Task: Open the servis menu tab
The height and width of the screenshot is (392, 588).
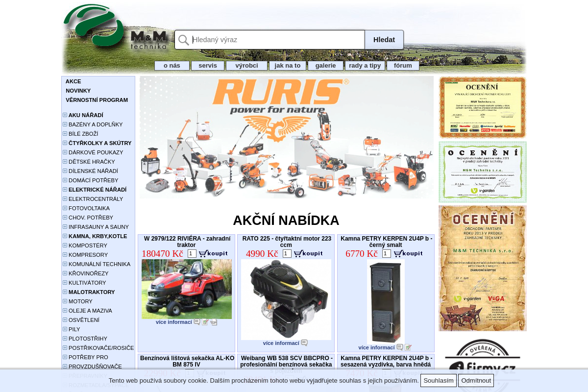Action: (208, 66)
